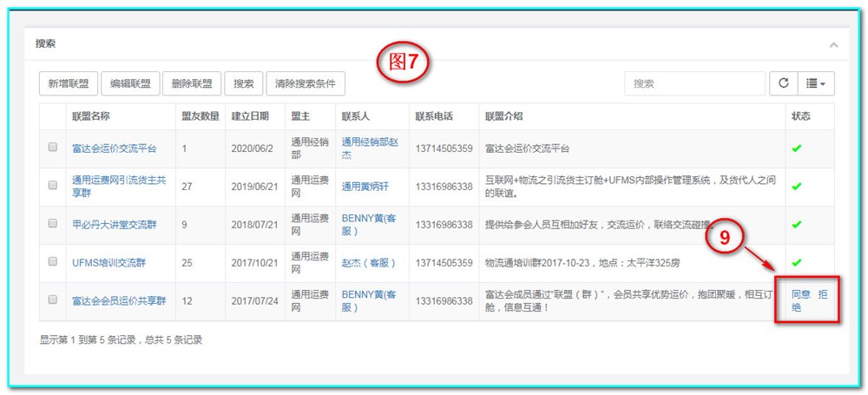Click the date cell 2017/10/21
The width and height of the screenshot is (868, 395).
254,262
